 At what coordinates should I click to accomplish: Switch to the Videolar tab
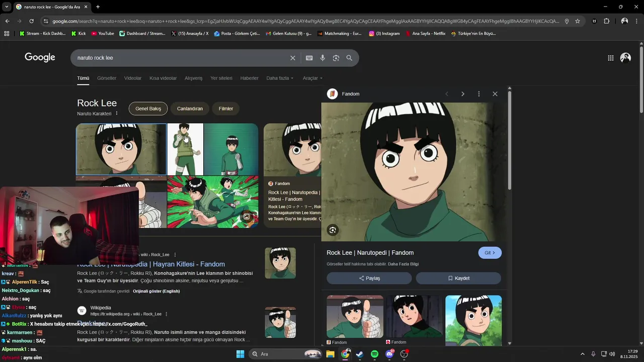[x=133, y=78]
